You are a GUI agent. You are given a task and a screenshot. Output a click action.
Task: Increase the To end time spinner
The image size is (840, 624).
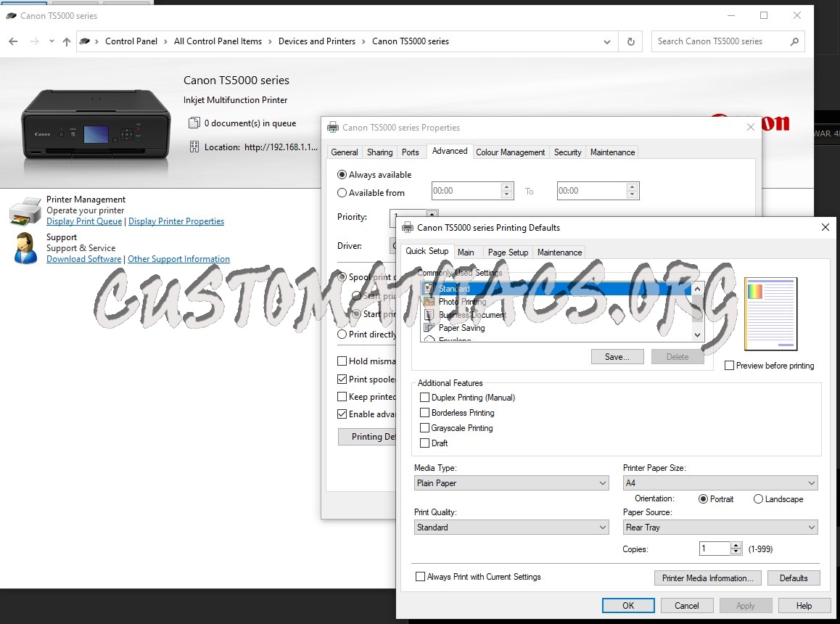pyautogui.click(x=632, y=187)
